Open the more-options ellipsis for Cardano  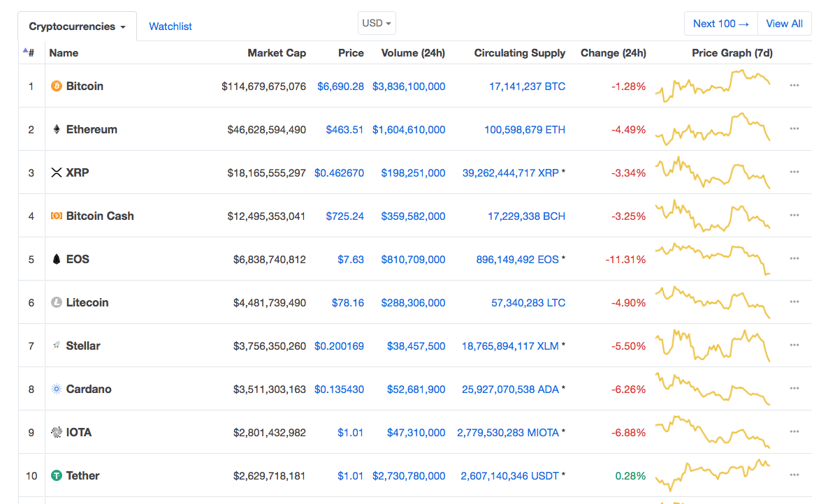tap(794, 388)
